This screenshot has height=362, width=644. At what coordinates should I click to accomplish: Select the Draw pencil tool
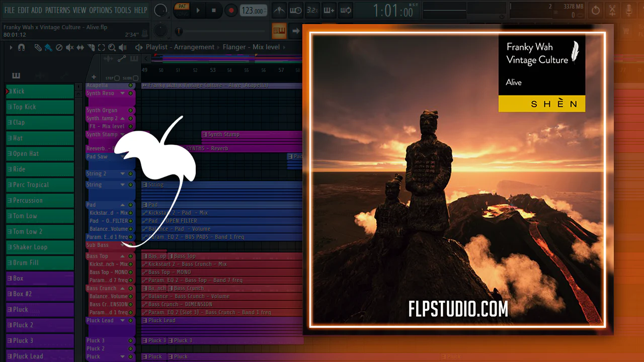38,47
